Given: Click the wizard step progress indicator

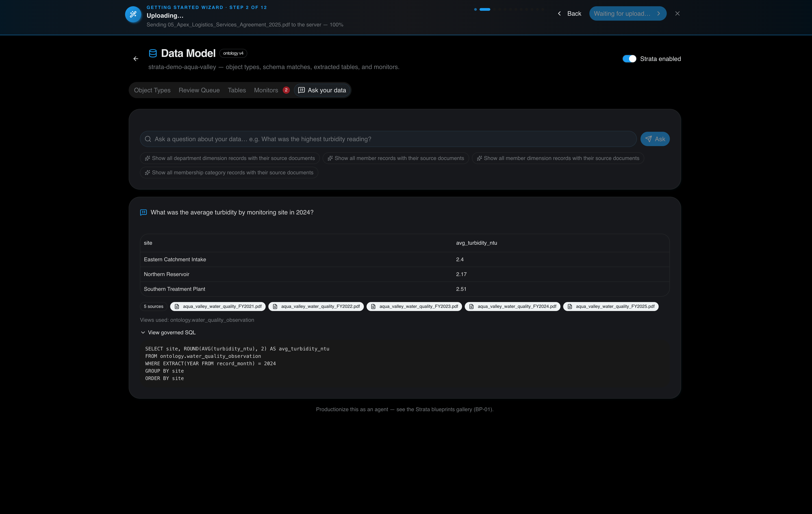Looking at the screenshot, I should pyautogui.click(x=509, y=9).
